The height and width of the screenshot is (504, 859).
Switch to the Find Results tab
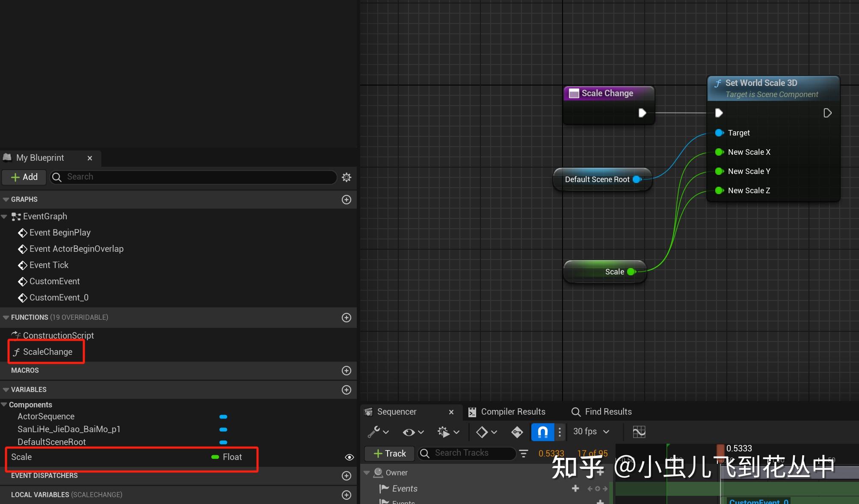tap(607, 411)
